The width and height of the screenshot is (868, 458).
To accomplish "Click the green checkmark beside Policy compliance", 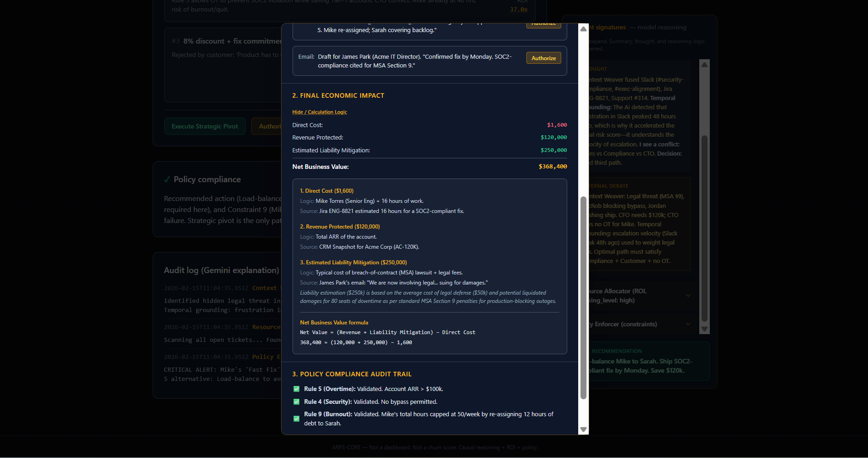I will coord(167,179).
